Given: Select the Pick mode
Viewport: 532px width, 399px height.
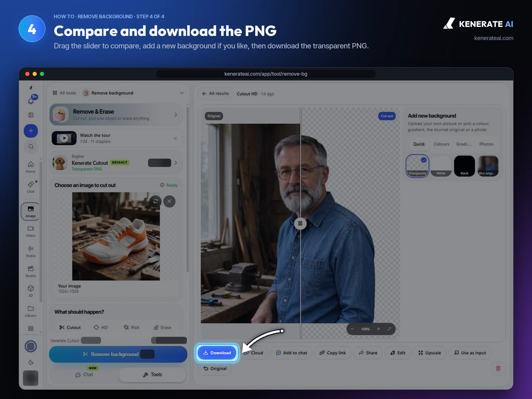Looking at the screenshot, I should click(x=131, y=328).
